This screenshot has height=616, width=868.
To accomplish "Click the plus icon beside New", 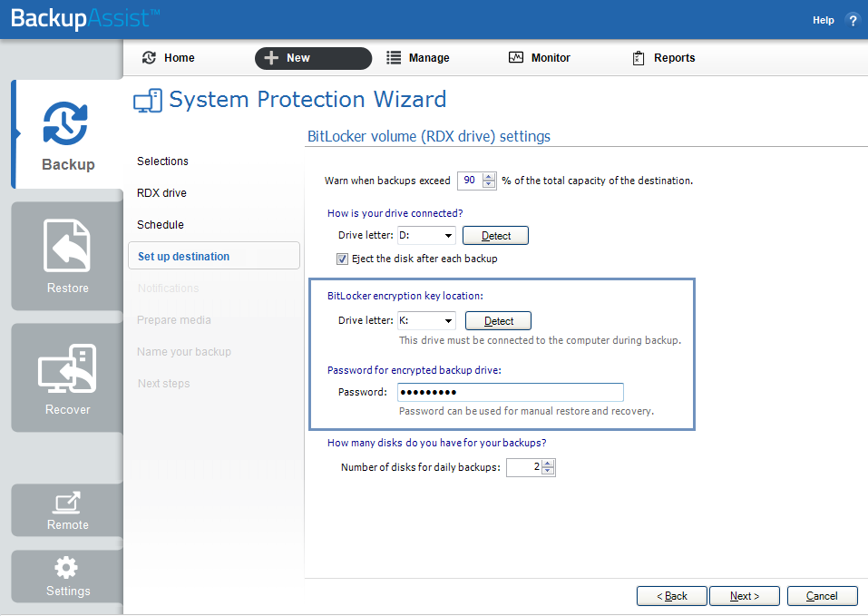I will 270,57.
